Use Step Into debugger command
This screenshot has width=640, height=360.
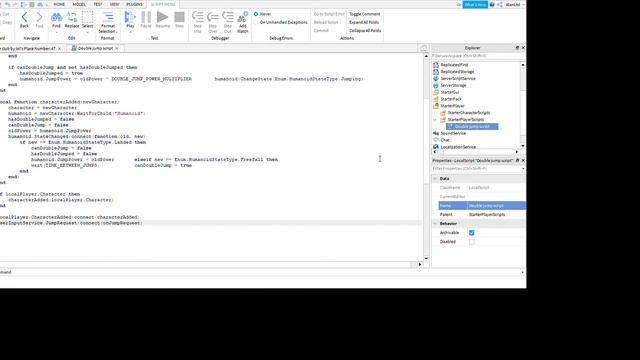[x=198, y=22]
